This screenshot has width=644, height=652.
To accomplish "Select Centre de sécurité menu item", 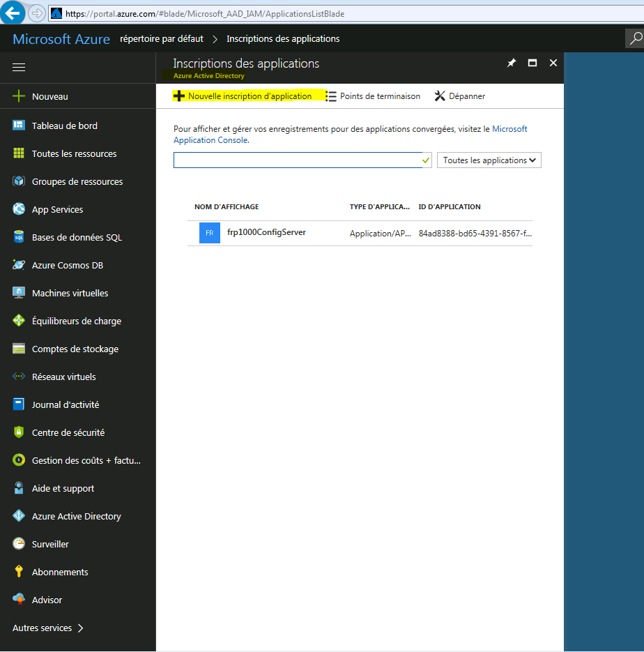I will [x=68, y=432].
